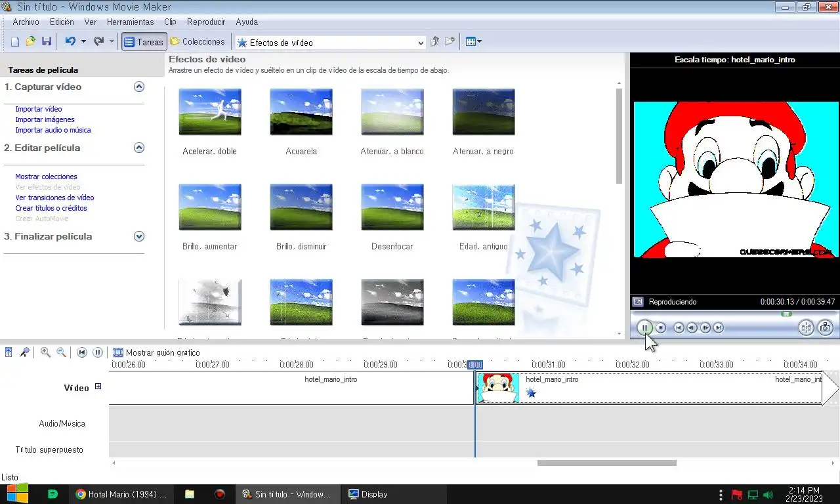This screenshot has width=840, height=504.
Task: Open the Edición menu
Action: [62, 22]
